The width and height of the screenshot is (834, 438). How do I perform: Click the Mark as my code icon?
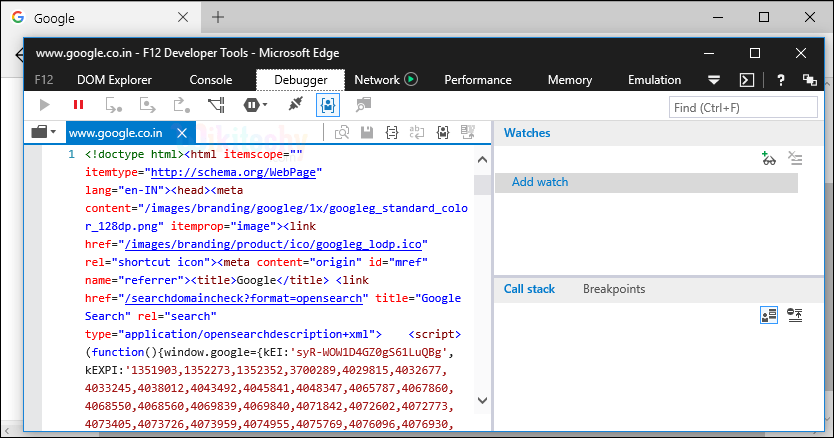point(443,132)
